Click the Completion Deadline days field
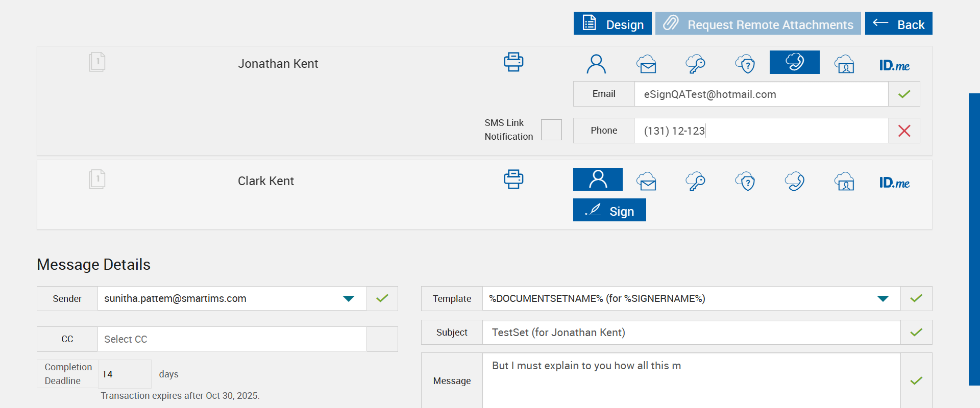The image size is (980, 408). click(x=125, y=374)
